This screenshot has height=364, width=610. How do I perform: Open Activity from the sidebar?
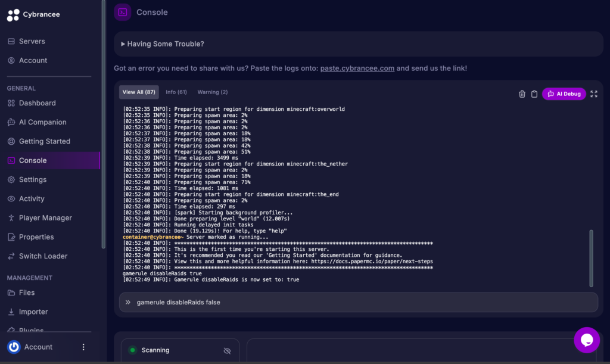[32, 199]
